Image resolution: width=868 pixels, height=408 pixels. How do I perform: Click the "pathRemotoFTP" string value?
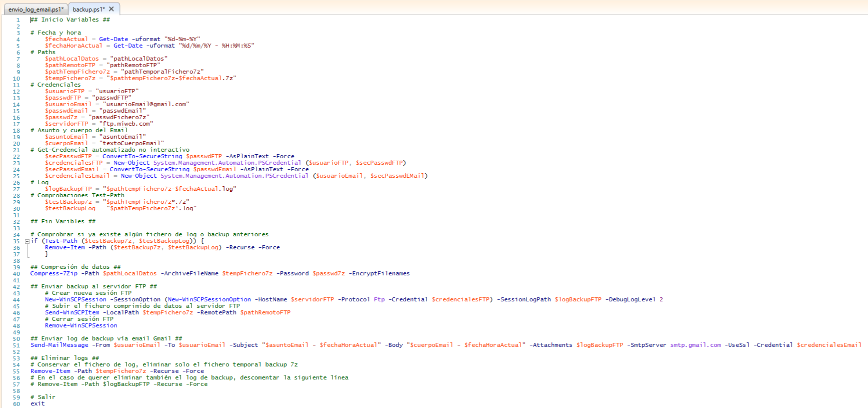tap(133, 66)
